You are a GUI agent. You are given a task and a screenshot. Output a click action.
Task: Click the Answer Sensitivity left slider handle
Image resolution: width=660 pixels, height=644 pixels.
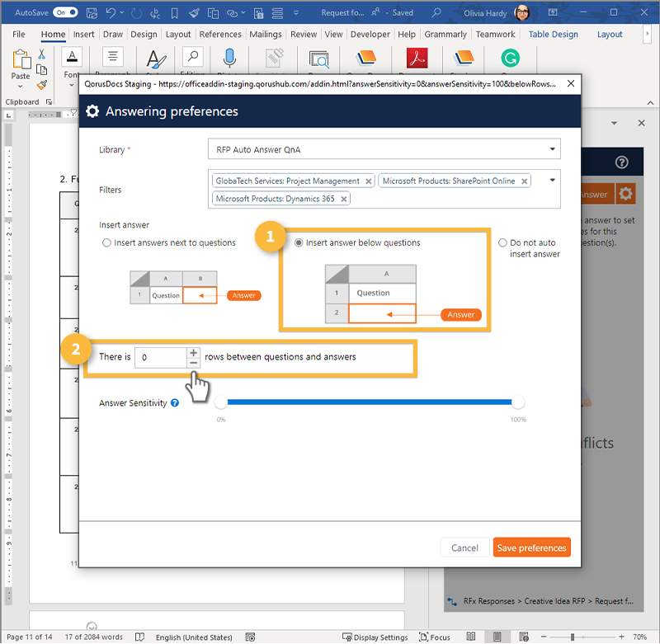[221, 402]
